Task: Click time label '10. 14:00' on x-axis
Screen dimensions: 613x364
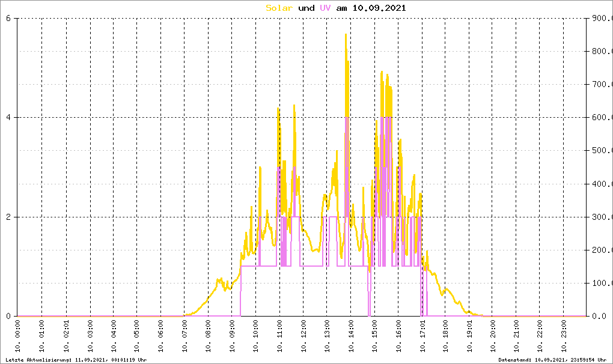Action: click(x=351, y=336)
